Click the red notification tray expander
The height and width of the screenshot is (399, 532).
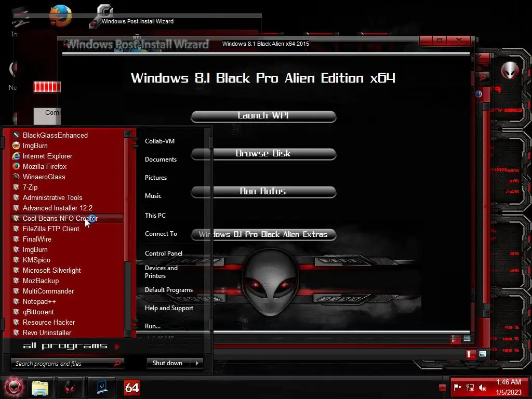[x=442, y=388]
